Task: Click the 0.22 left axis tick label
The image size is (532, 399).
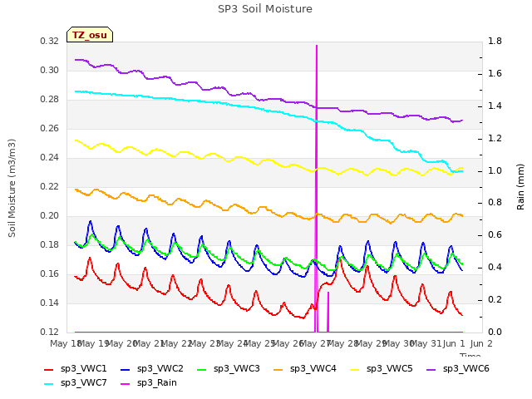Action: [x=50, y=186]
